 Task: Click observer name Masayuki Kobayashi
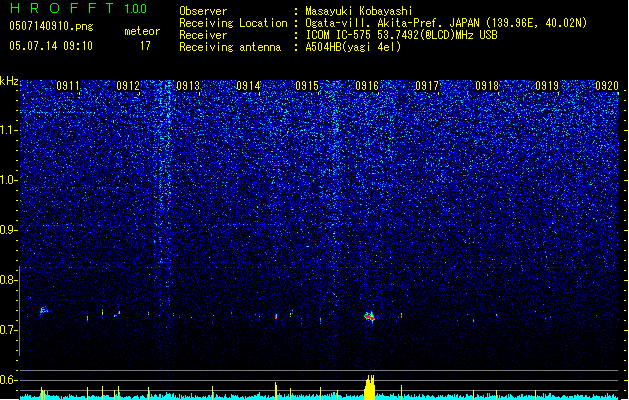point(359,11)
